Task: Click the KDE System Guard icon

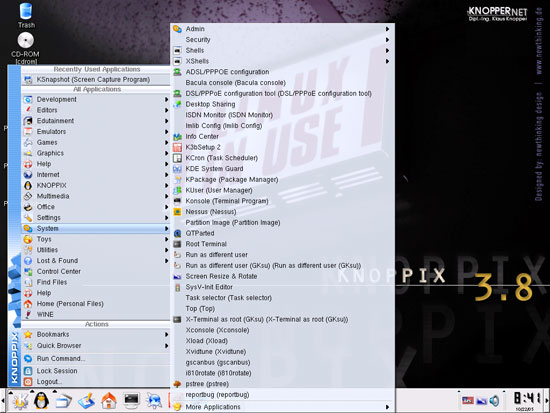Action: pos(177,169)
